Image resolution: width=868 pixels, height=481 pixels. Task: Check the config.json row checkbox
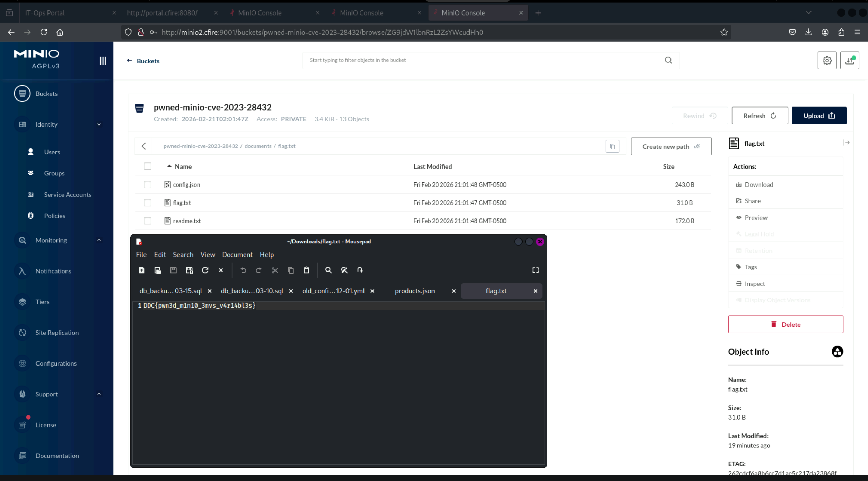point(148,184)
